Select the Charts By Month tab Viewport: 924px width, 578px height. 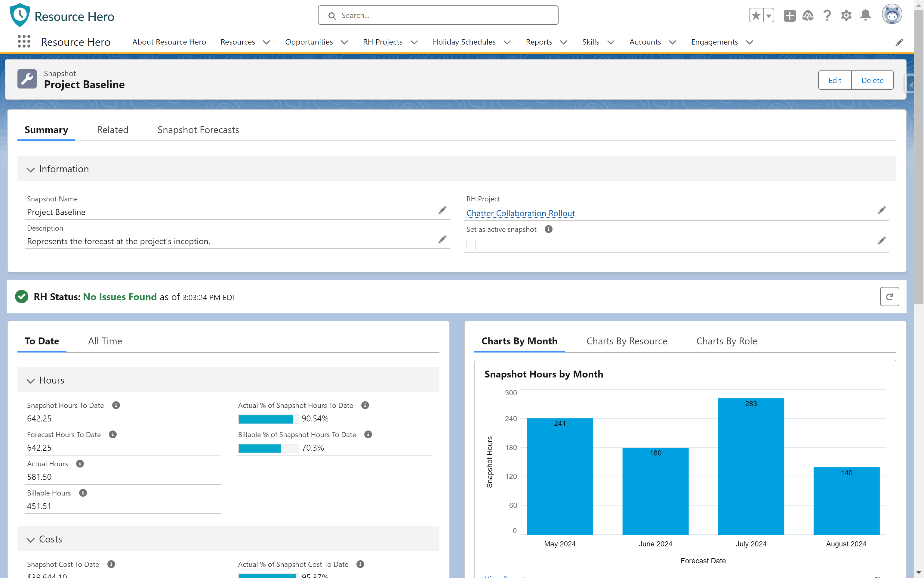[x=519, y=341]
